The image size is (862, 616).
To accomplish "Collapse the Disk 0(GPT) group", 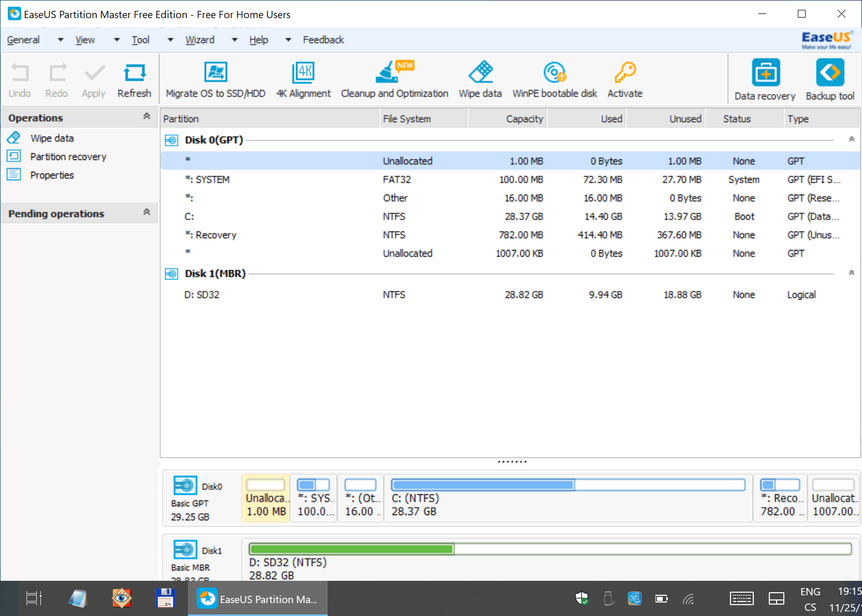I will (x=851, y=139).
